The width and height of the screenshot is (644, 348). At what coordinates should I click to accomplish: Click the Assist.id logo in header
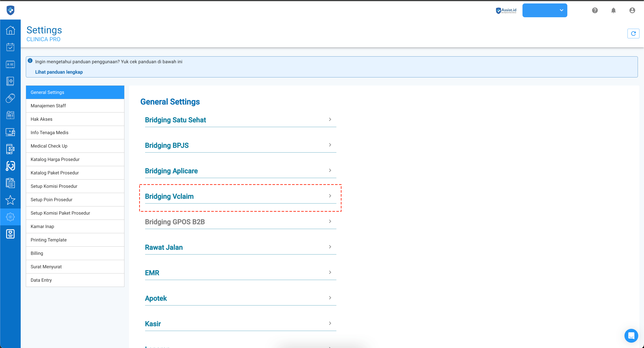(x=506, y=10)
